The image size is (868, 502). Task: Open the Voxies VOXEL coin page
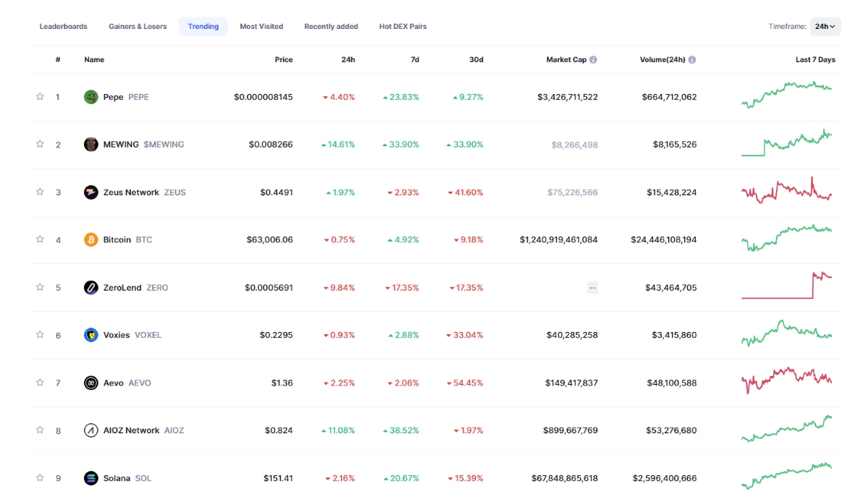[x=123, y=335]
